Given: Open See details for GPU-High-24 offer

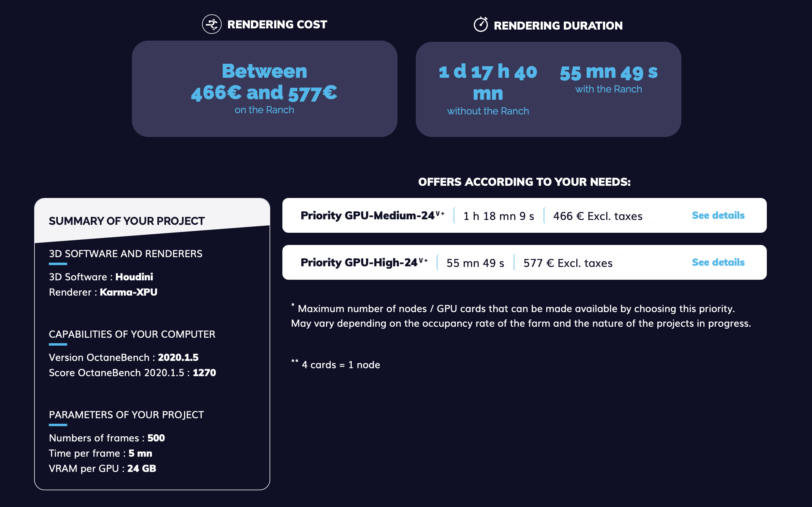Looking at the screenshot, I should pos(718,262).
